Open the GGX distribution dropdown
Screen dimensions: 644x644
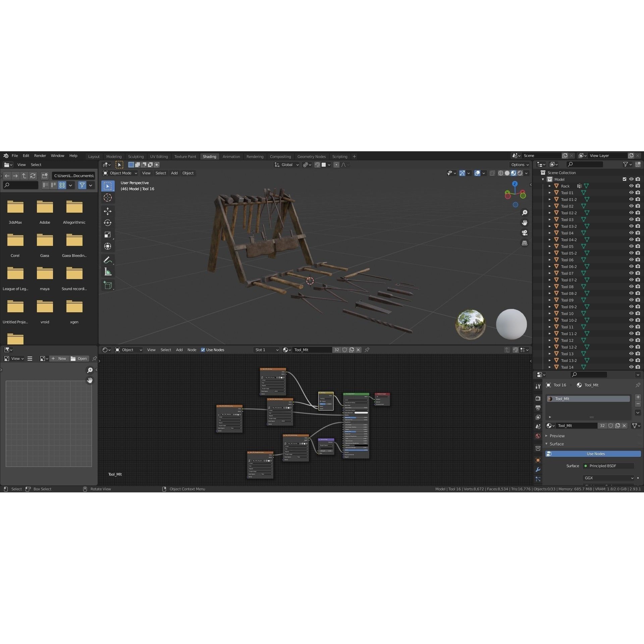coord(608,478)
